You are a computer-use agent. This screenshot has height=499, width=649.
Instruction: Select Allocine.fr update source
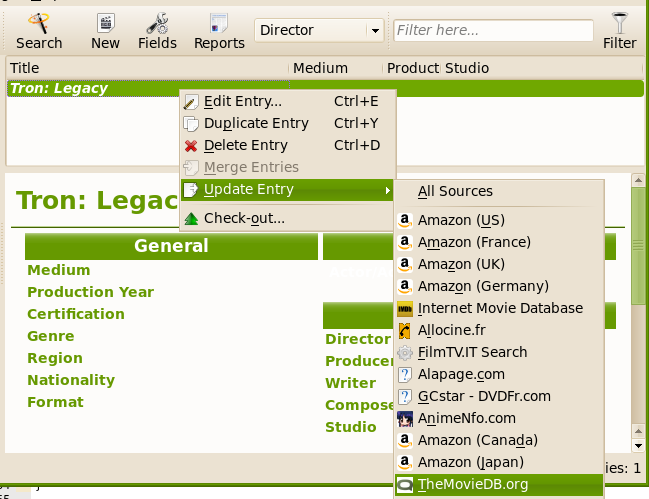click(499, 330)
